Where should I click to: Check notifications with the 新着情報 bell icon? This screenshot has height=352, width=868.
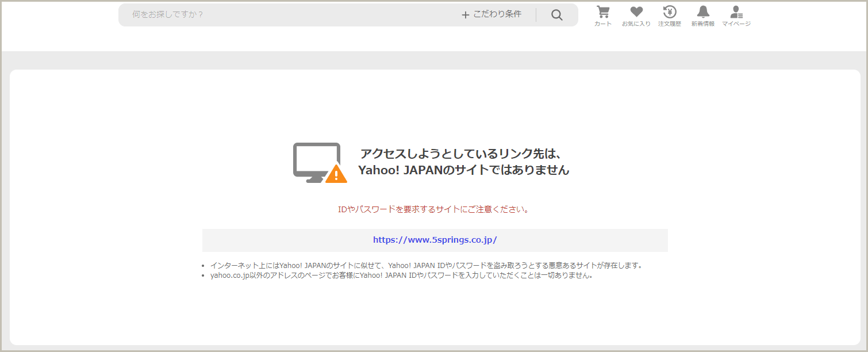click(702, 11)
